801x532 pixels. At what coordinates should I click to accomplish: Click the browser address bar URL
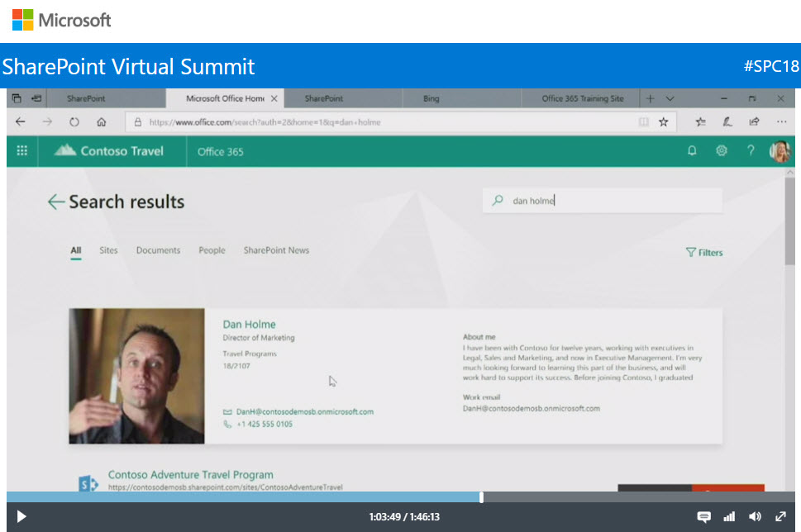[x=265, y=122]
